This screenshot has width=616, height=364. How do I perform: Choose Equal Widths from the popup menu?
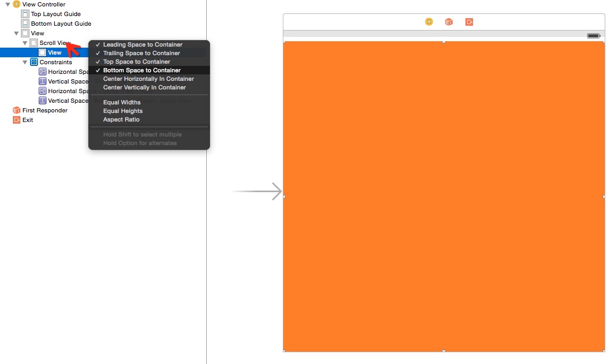(122, 102)
